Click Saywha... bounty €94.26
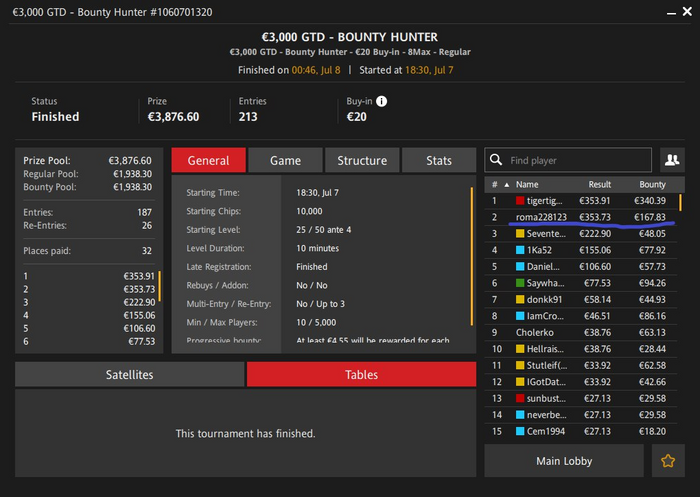The height and width of the screenshot is (497, 700). (x=652, y=283)
